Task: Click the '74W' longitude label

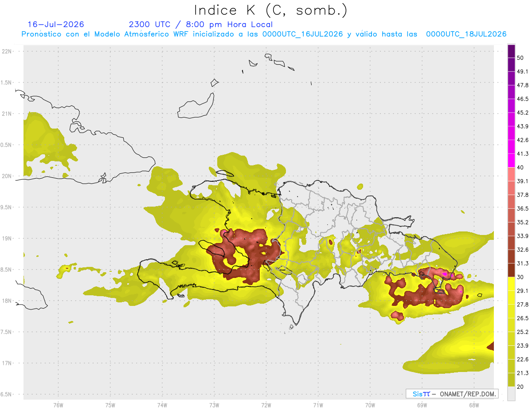Action: [x=162, y=405]
